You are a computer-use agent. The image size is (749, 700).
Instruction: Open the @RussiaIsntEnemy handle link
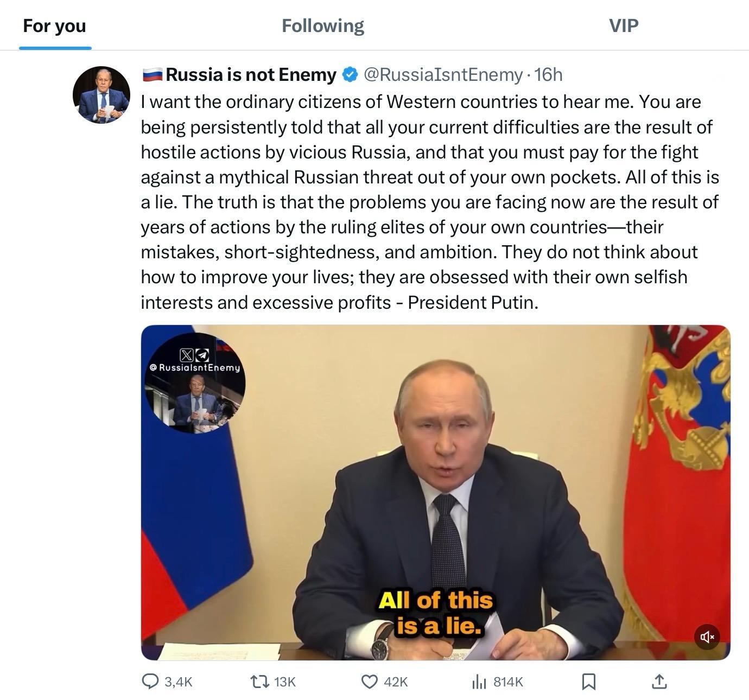pos(442,75)
